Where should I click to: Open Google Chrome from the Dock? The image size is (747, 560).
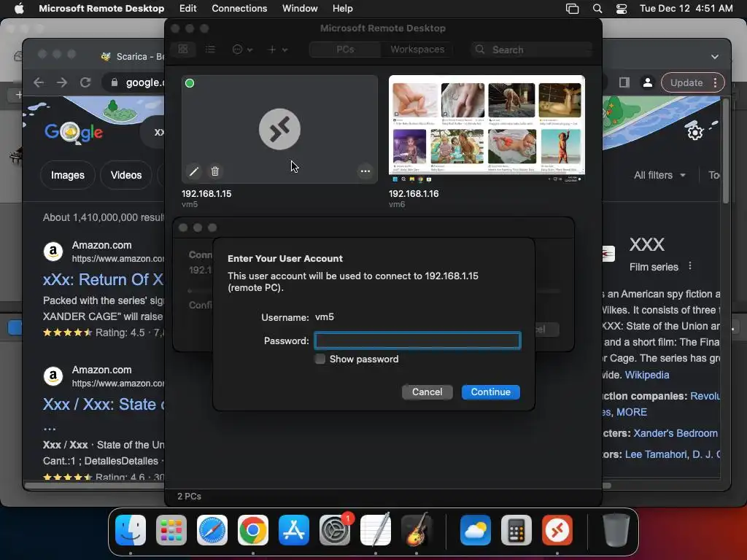[253, 530]
